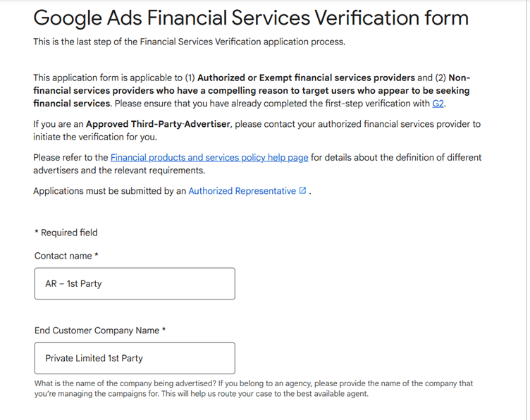Follow the Authorized Representative link

(x=242, y=191)
